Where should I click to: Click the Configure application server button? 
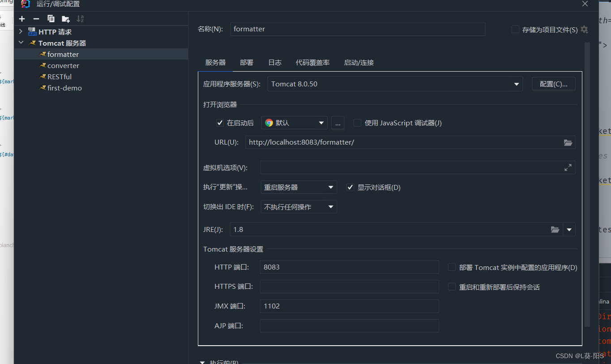click(x=554, y=84)
